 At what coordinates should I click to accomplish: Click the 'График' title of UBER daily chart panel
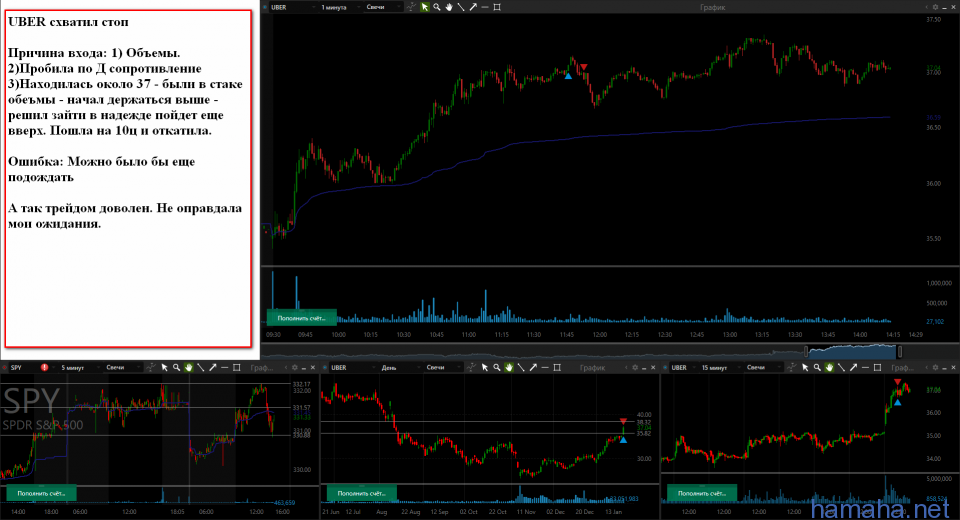pos(592,367)
